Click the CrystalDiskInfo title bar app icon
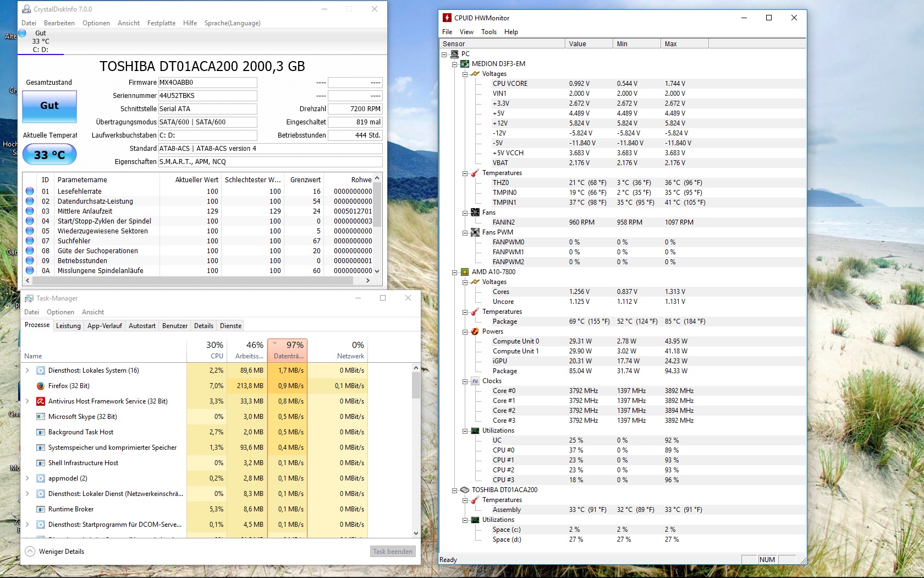 [x=26, y=9]
